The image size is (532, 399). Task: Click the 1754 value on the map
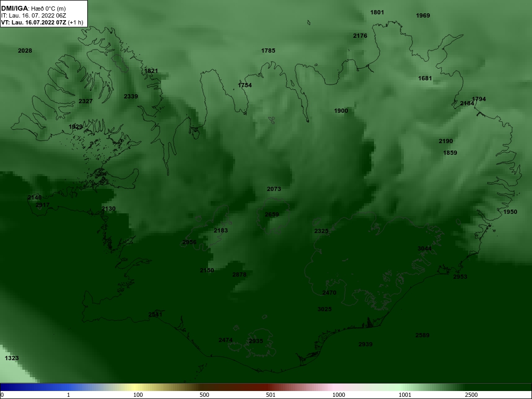tap(245, 85)
